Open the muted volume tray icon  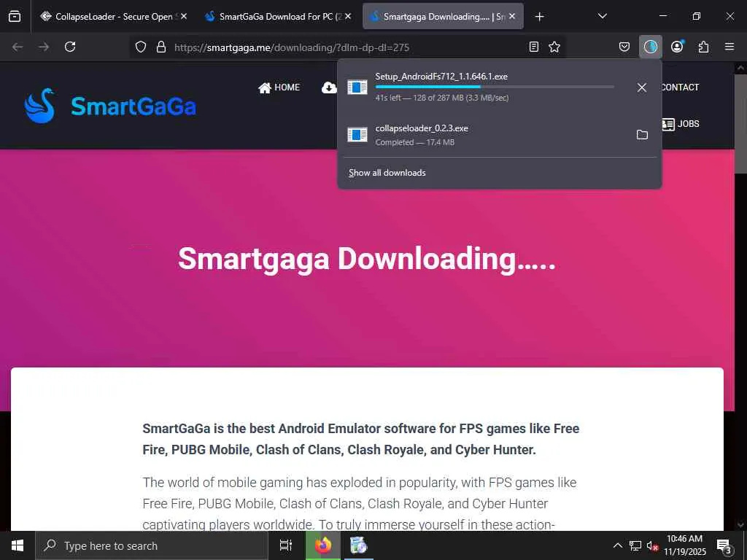[652, 545]
